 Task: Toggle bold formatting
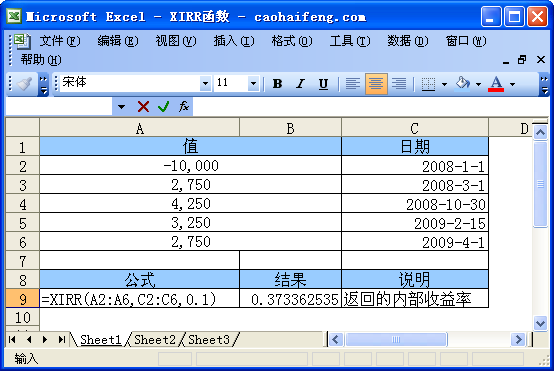click(277, 84)
